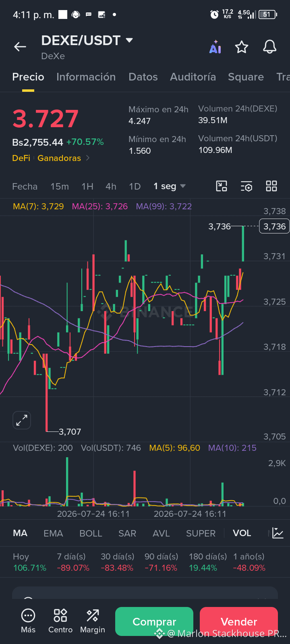Image resolution: width=290 pixels, height=644 pixels.
Task: Toggle the EMA indicator
Action: tap(53, 533)
